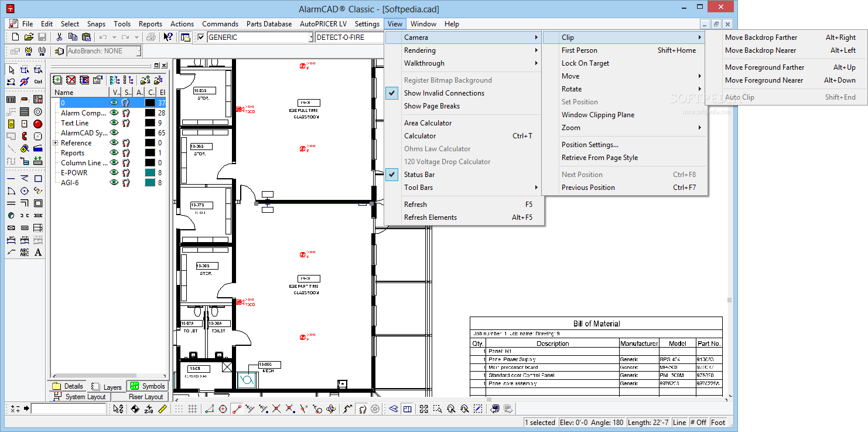Toggle visibility of E-POWR layer

pos(114,172)
